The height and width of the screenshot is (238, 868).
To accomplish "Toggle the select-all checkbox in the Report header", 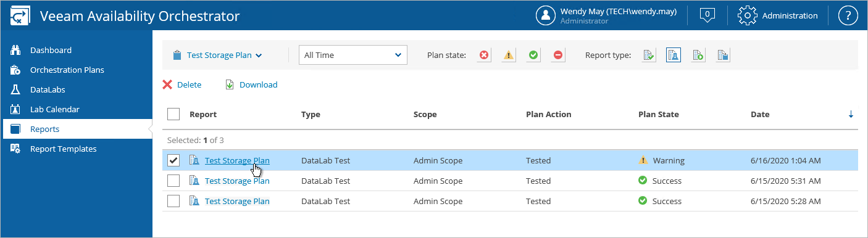I will point(173,114).
